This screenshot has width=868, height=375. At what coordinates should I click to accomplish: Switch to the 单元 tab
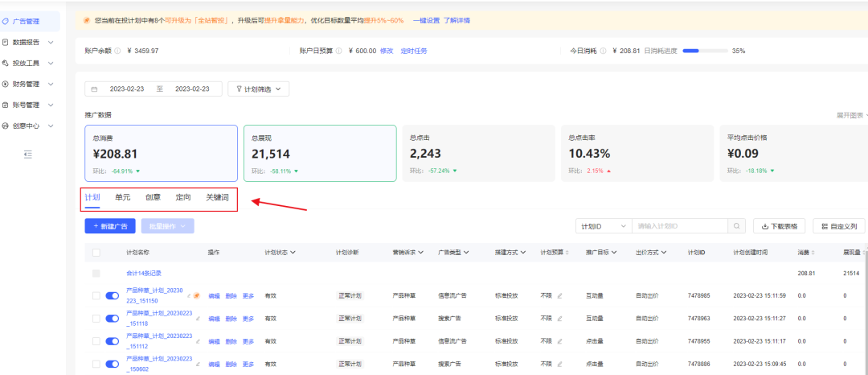pos(123,197)
